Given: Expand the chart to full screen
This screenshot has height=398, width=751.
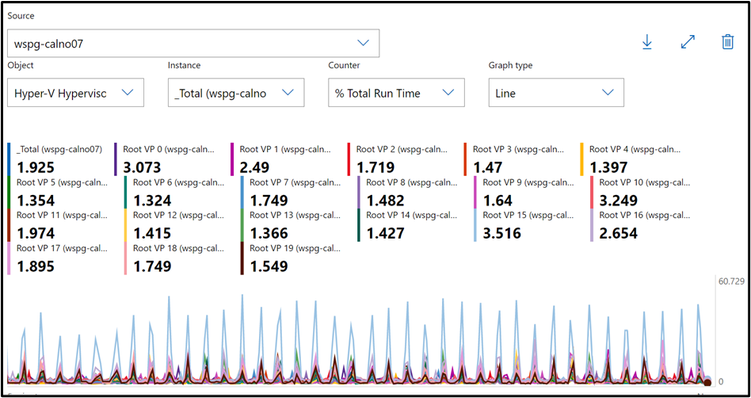Looking at the screenshot, I should [688, 42].
